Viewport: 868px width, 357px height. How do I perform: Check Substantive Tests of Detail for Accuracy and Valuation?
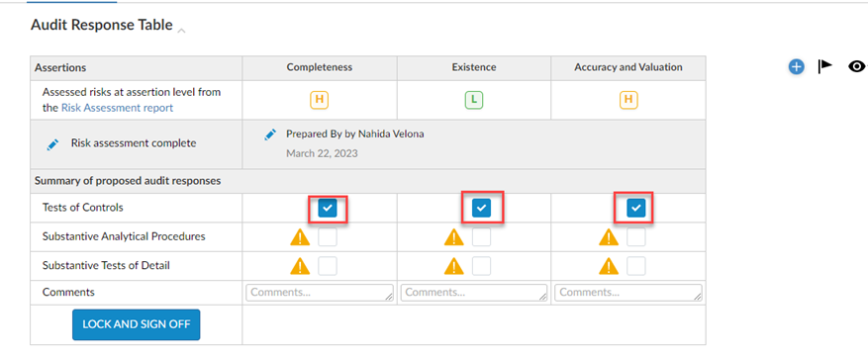pos(636,266)
